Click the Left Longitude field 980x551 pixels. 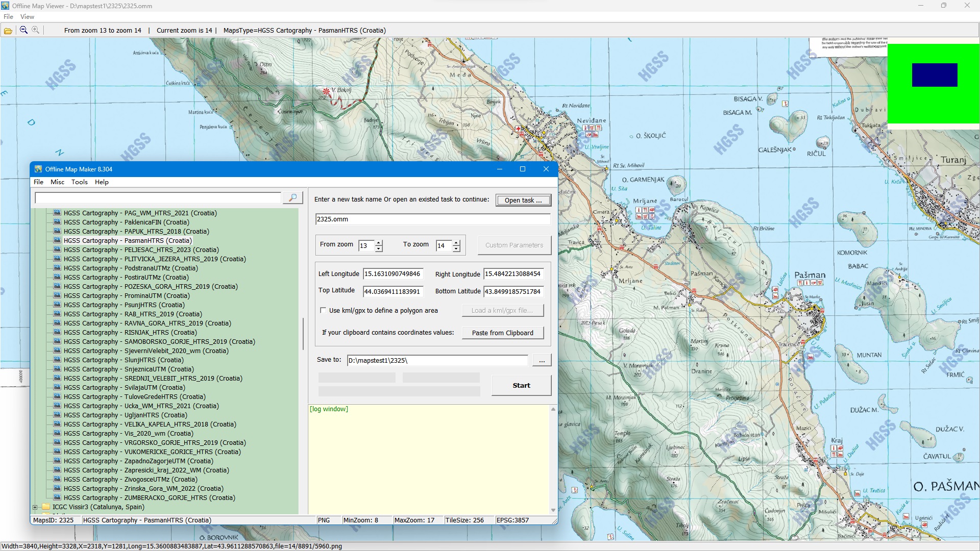[x=393, y=274]
